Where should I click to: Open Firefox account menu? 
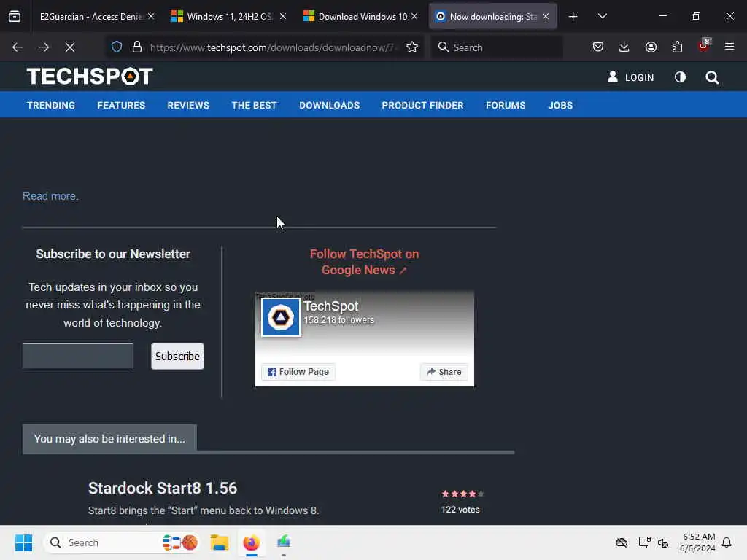pyautogui.click(x=651, y=47)
